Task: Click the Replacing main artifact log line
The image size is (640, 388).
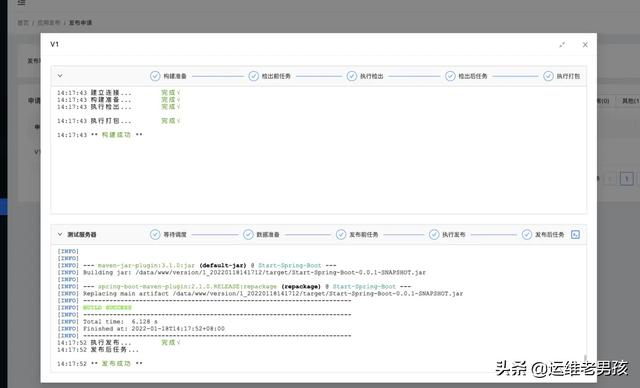Action: (x=260, y=293)
